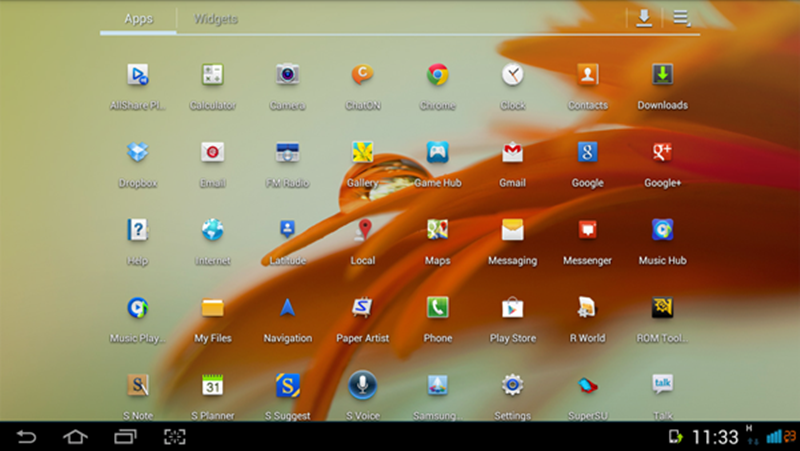Open the S Suggest app

pyautogui.click(x=288, y=385)
